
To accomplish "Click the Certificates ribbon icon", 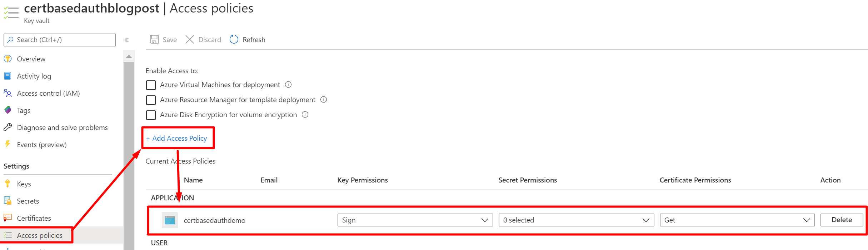I will (x=8, y=218).
